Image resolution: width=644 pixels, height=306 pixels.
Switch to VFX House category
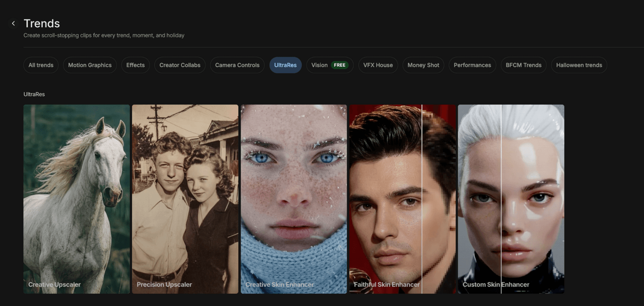point(378,65)
